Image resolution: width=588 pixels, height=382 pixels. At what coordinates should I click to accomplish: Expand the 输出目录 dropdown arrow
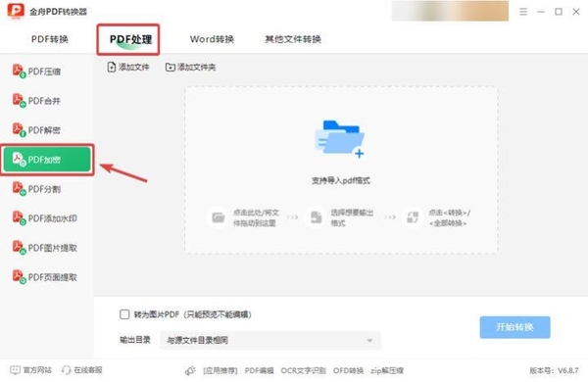pyautogui.click(x=369, y=341)
